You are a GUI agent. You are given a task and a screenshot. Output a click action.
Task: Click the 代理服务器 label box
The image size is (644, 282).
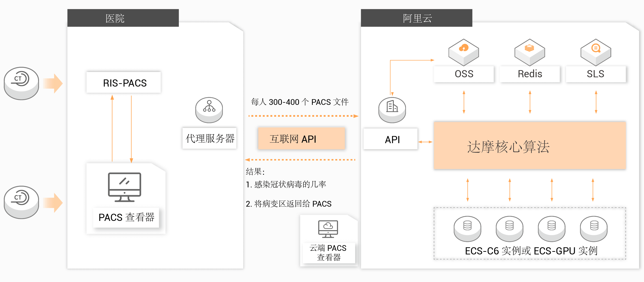210,138
